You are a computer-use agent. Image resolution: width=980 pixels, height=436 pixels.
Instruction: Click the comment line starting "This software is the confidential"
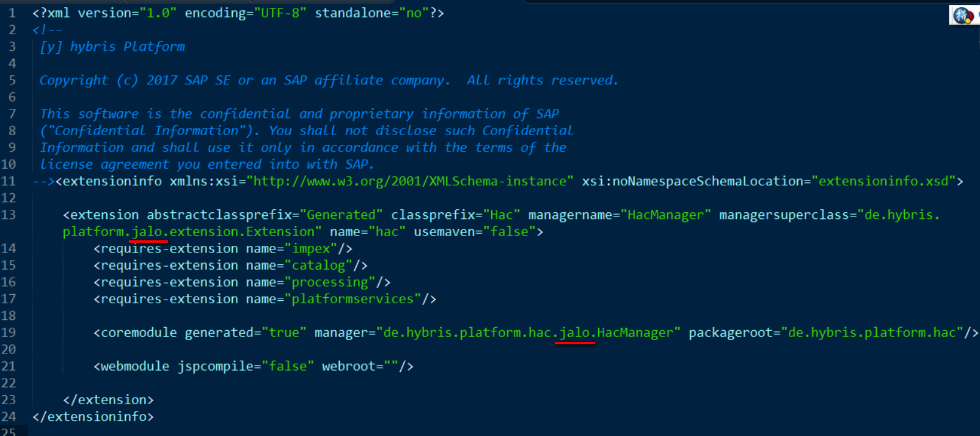(x=299, y=114)
